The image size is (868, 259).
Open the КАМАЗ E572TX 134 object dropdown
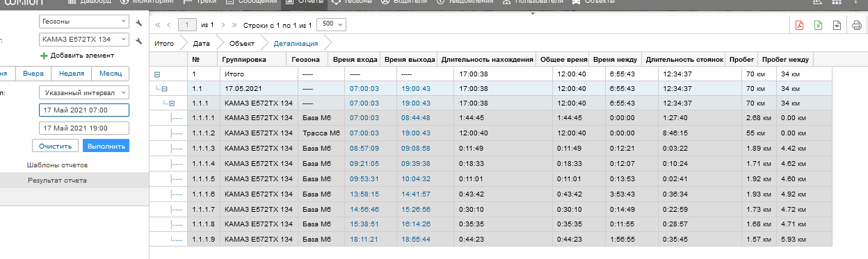point(84,40)
